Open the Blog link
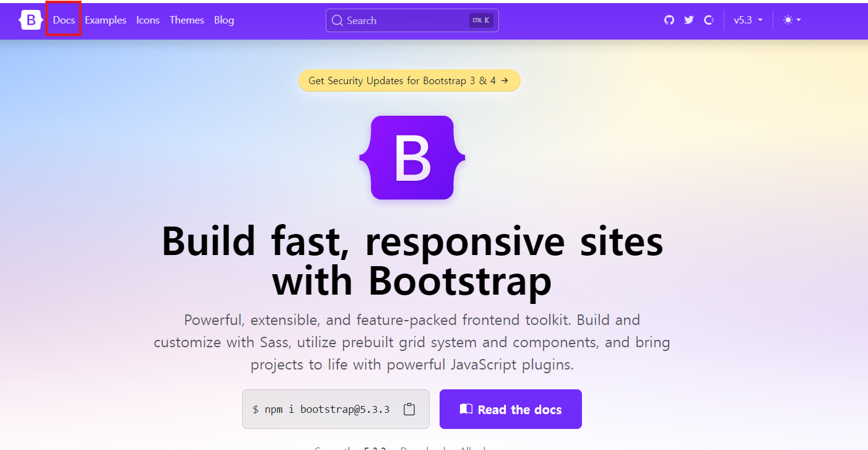The image size is (868, 450). point(224,20)
